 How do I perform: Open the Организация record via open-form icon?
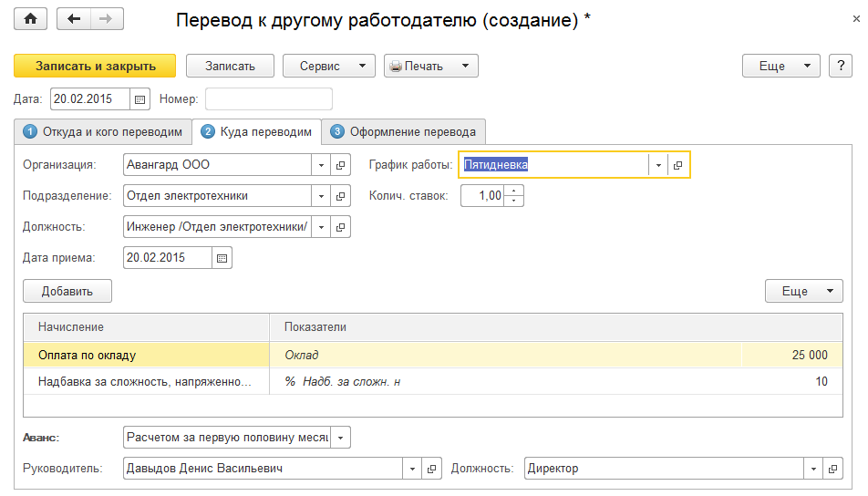pos(341,165)
